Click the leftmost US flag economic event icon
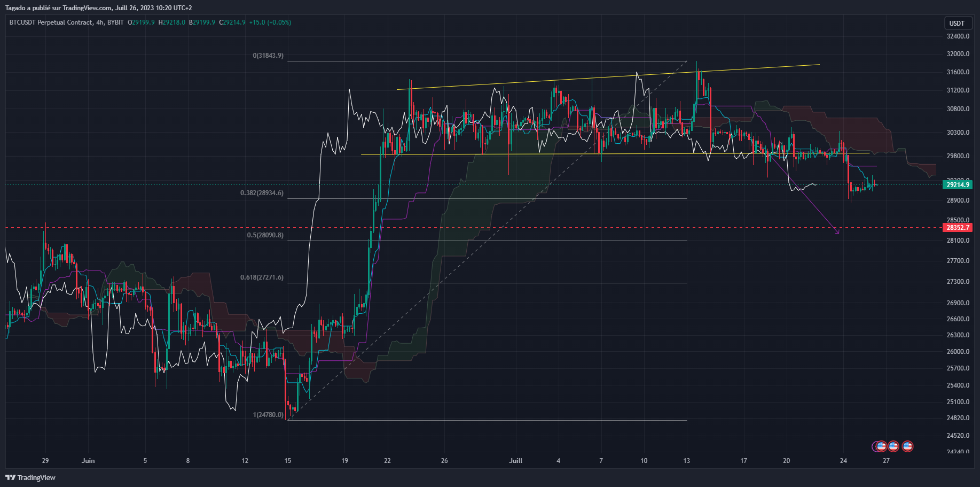The width and height of the screenshot is (980, 487). (881, 446)
